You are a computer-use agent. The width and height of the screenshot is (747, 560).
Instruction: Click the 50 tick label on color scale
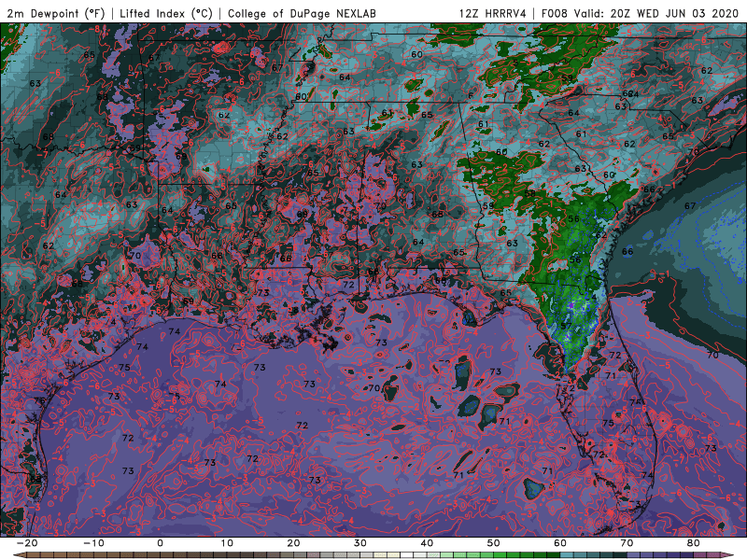click(494, 543)
